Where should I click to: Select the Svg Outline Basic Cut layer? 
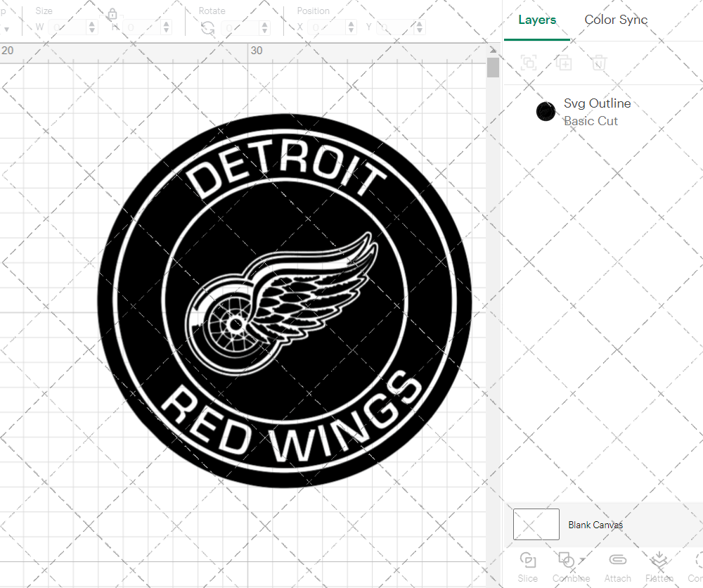coord(597,111)
